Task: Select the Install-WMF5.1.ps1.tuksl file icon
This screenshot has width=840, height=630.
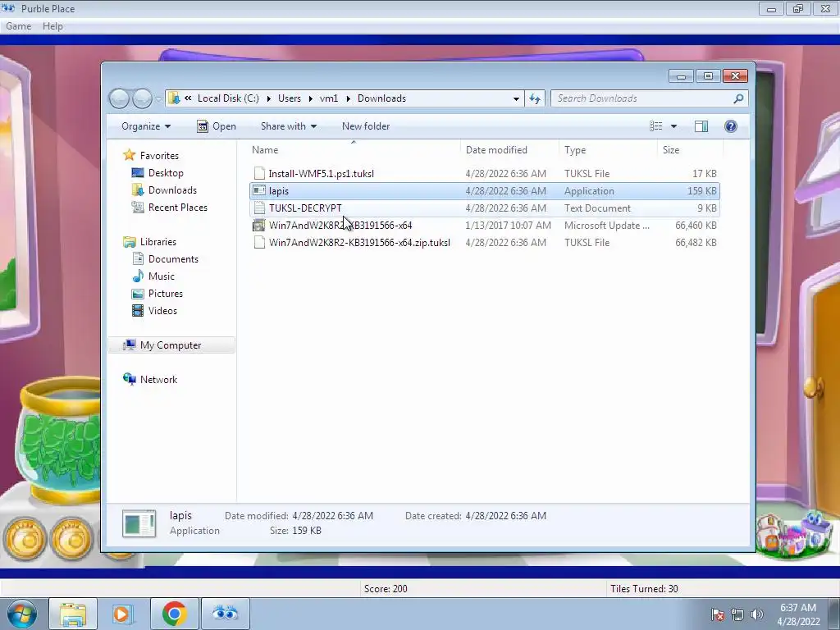Action: 259,174
